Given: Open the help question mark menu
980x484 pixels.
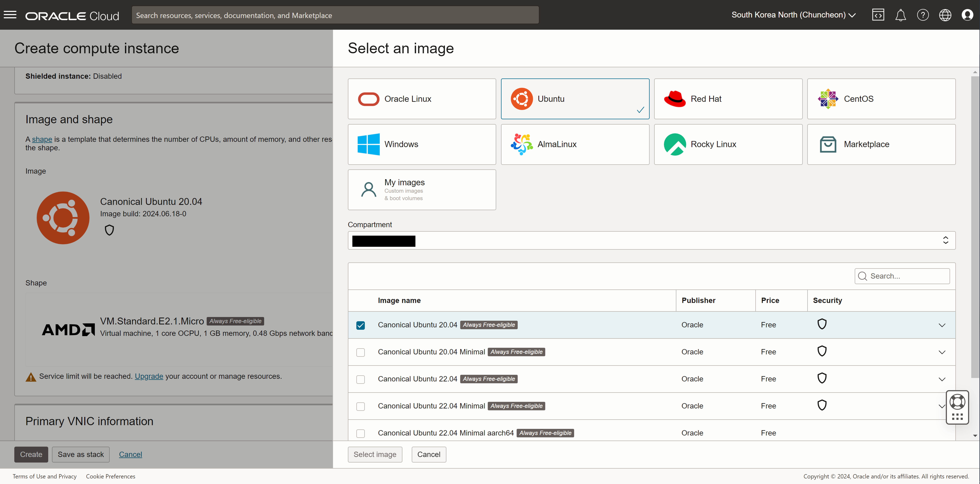Looking at the screenshot, I should click(923, 15).
